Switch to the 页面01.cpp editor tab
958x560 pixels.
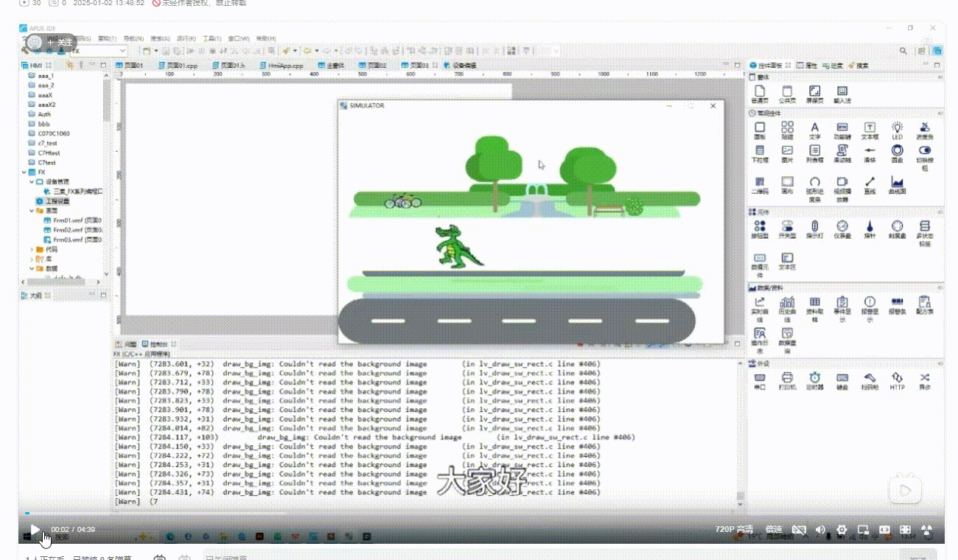[176, 66]
